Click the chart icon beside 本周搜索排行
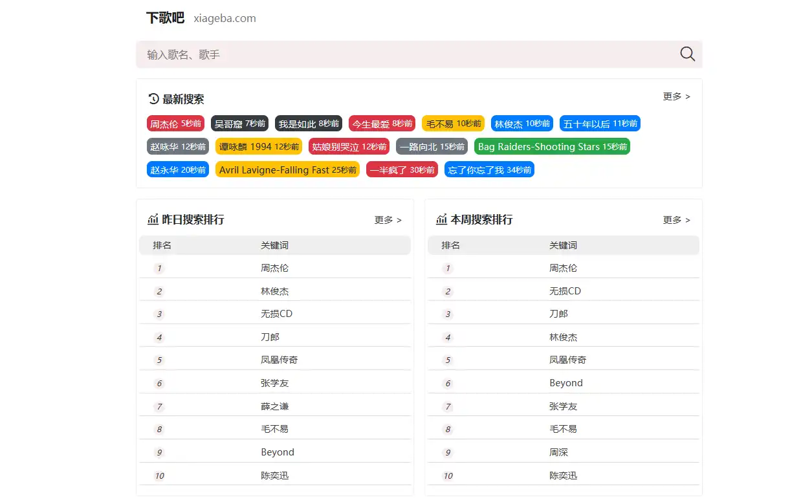Image resolution: width=812 pixels, height=504 pixels. point(442,219)
